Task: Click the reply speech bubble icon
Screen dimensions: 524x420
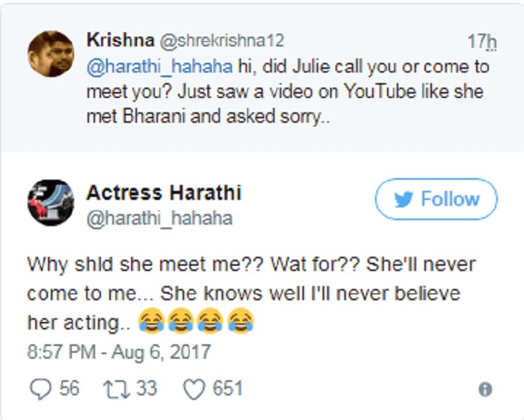Action: tap(38, 388)
